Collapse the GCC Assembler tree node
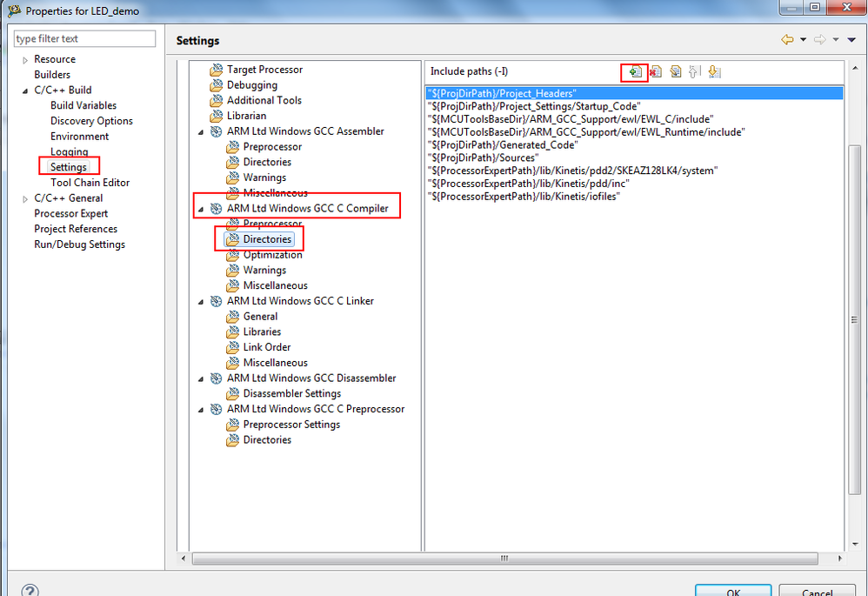The image size is (868, 596). coord(200,132)
